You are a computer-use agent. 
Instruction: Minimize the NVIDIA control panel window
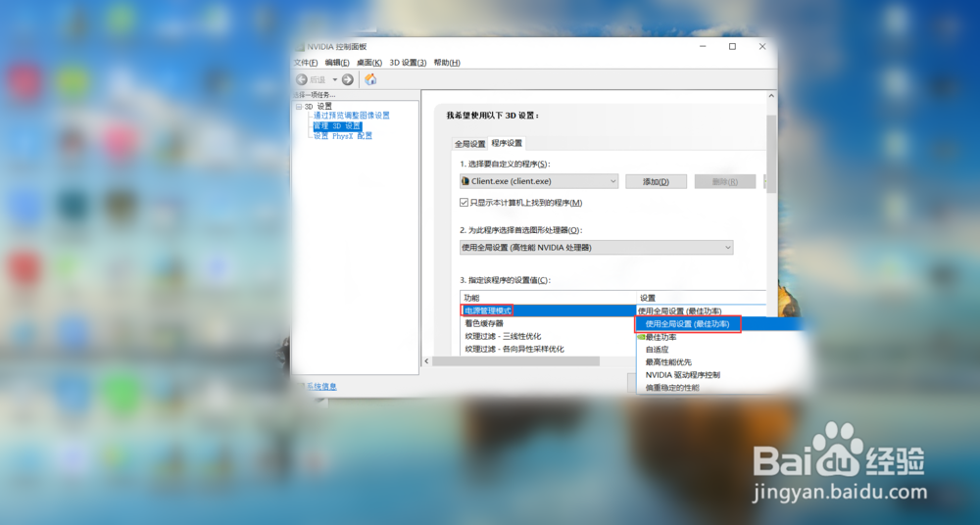pos(703,47)
